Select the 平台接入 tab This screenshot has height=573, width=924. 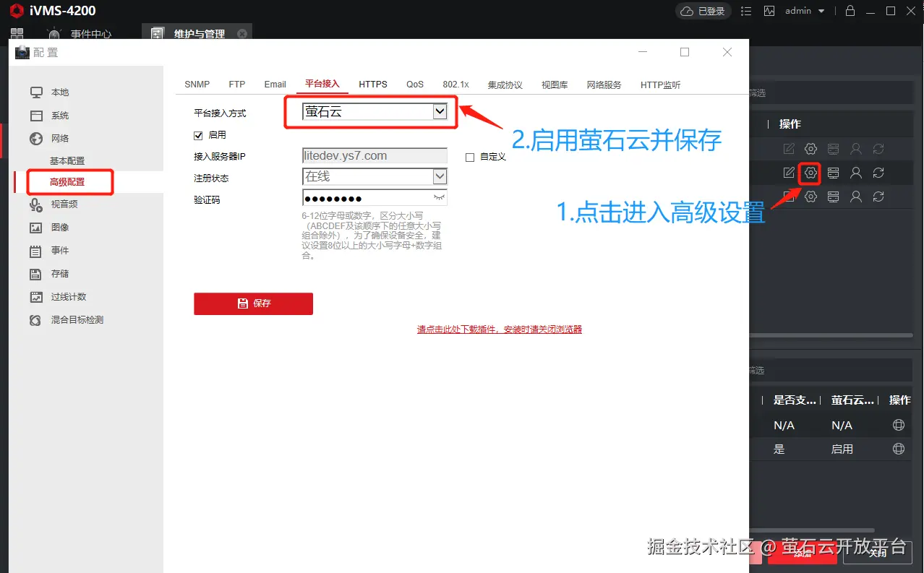click(x=322, y=84)
